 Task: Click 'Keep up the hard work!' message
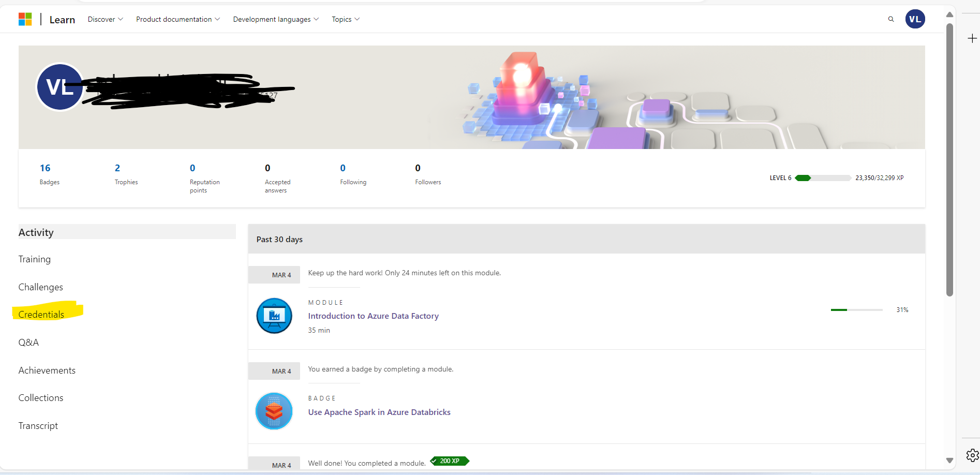[x=405, y=273]
